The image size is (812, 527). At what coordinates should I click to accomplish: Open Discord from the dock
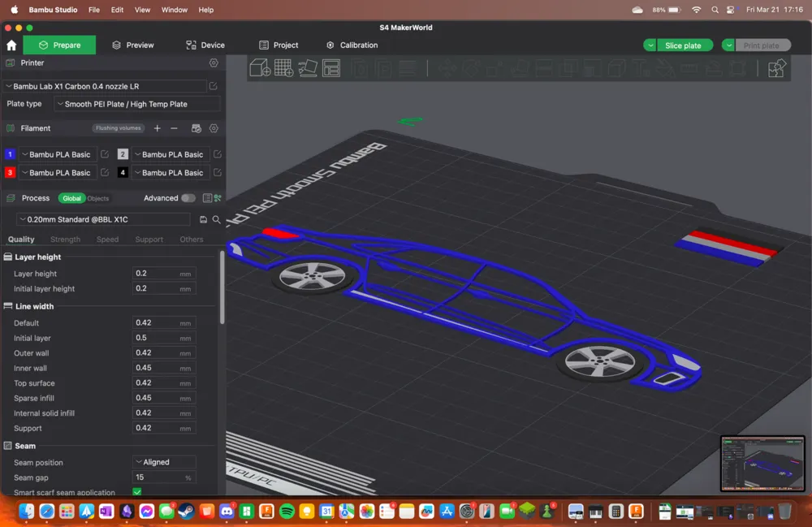click(227, 512)
